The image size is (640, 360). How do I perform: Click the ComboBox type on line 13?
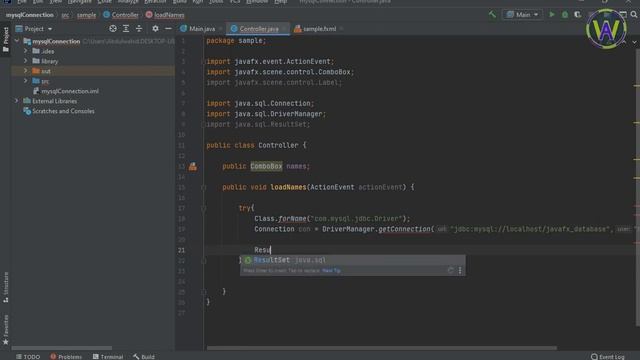pyautogui.click(x=266, y=166)
